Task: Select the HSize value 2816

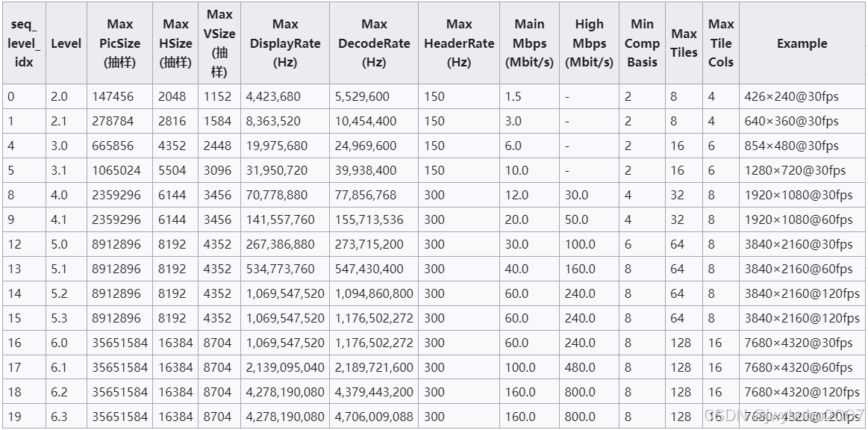Action: pyautogui.click(x=172, y=121)
